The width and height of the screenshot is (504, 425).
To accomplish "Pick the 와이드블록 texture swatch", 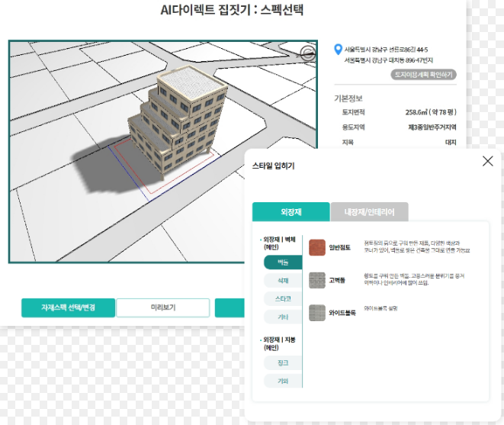I will pos(317,313).
